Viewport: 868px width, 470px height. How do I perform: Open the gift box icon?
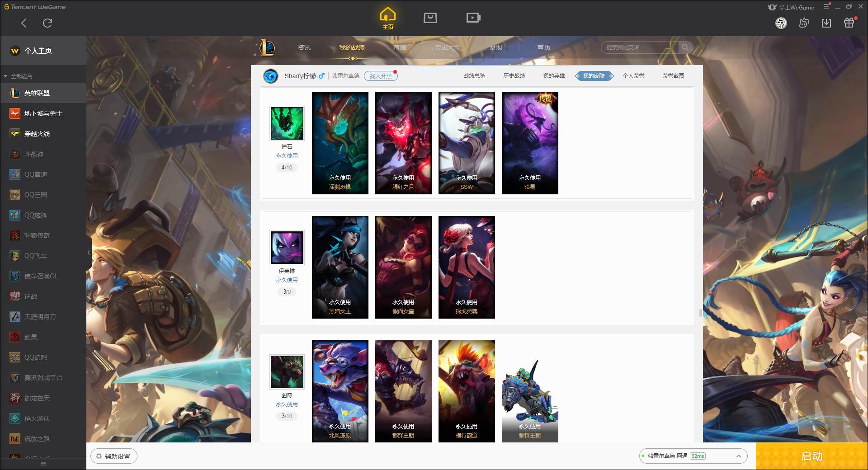point(849,23)
